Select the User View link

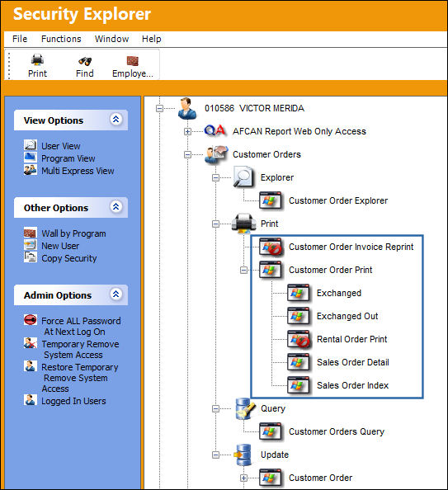pos(61,146)
